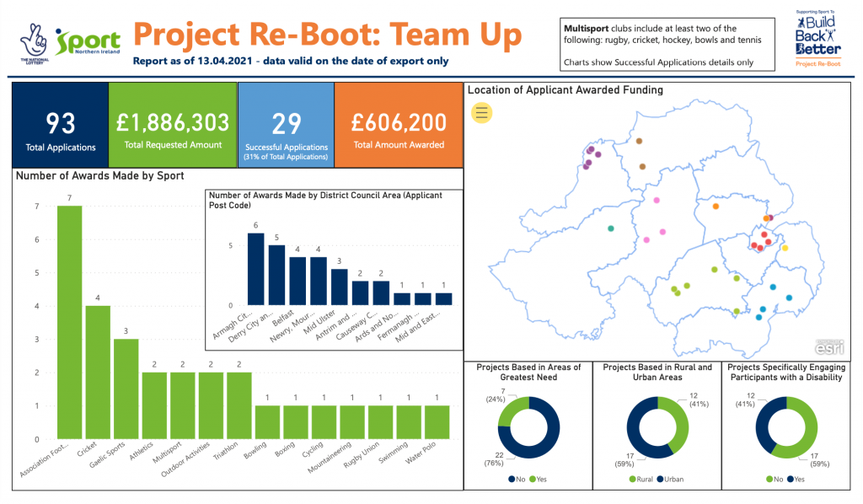Click '12 (41%)' label on Disability donut
The image size is (863, 504).
pos(746,399)
